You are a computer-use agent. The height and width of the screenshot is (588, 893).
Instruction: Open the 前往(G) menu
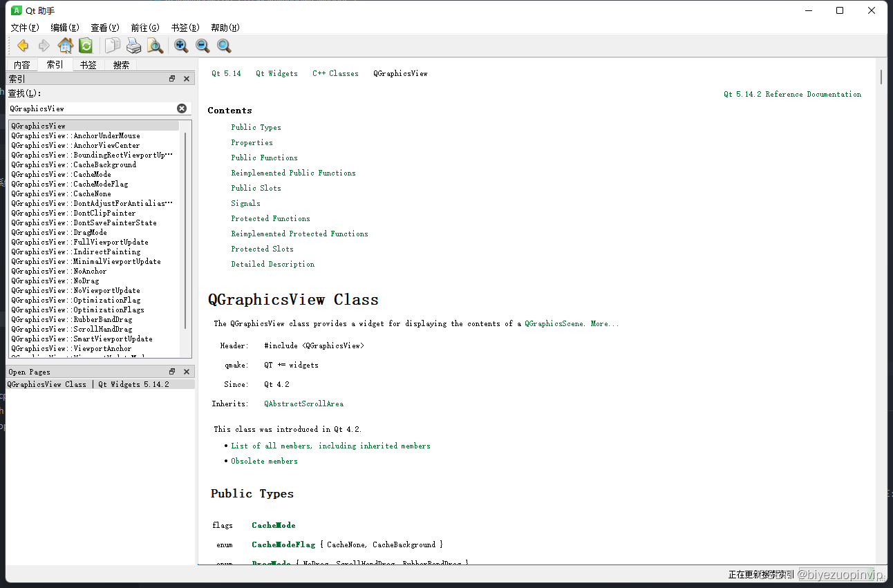coord(145,28)
